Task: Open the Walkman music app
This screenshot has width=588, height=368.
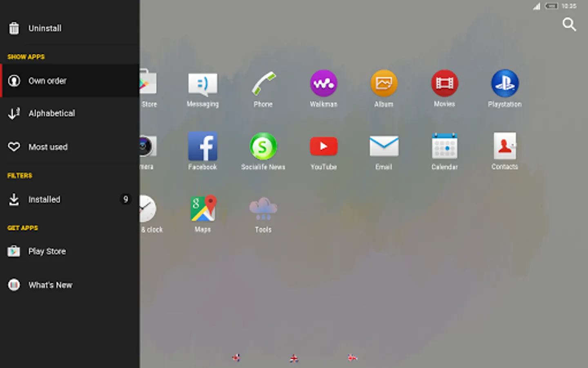Action: click(x=323, y=90)
